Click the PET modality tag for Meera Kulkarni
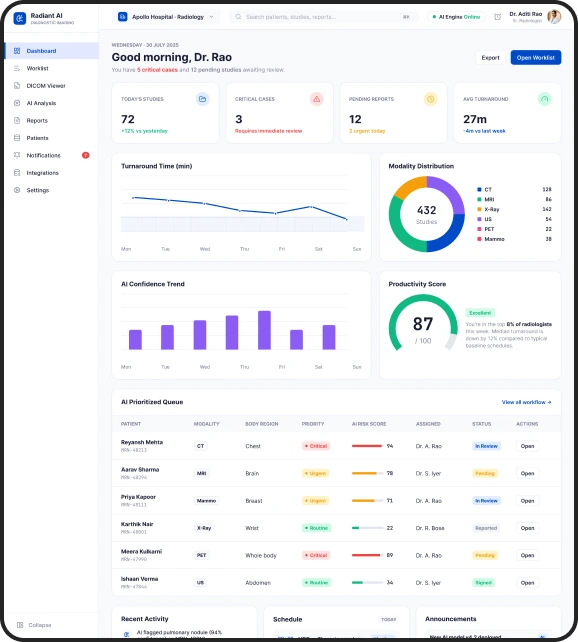This screenshot has width=578, height=642. click(201, 555)
